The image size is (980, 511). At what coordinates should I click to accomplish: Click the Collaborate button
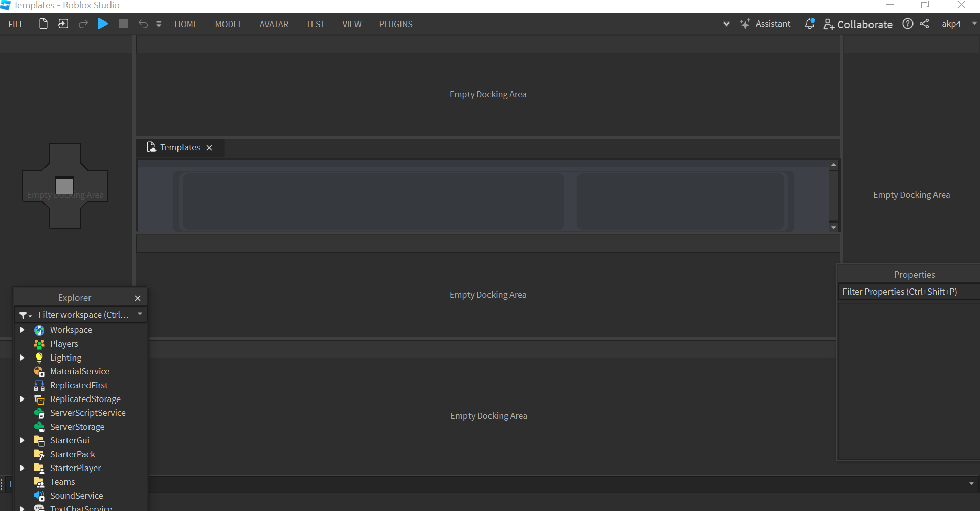858,24
